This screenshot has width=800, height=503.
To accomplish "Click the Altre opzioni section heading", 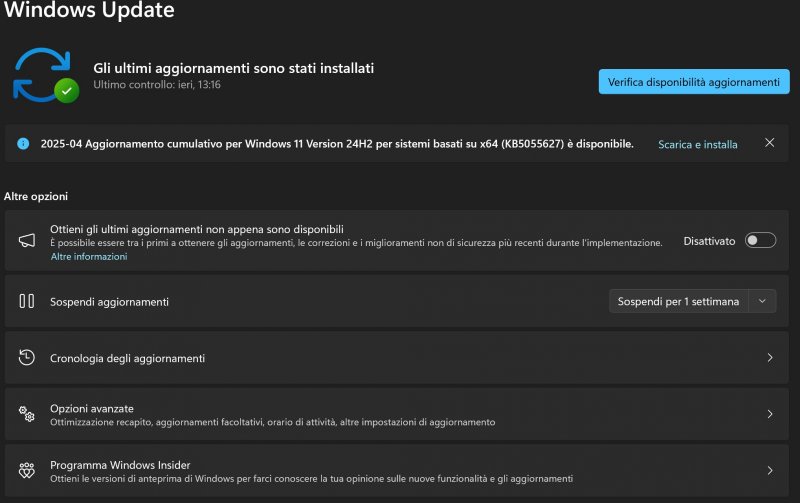I will [36, 196].
